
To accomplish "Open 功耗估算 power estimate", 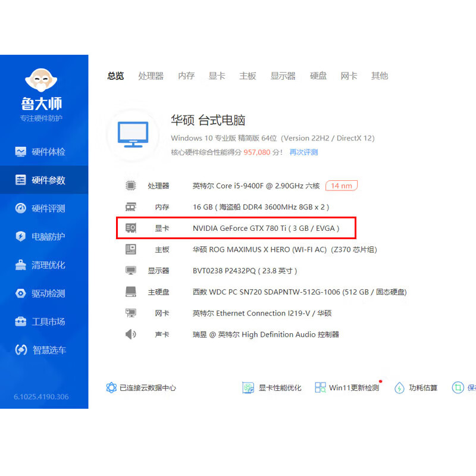I will (x=416, y=388).
